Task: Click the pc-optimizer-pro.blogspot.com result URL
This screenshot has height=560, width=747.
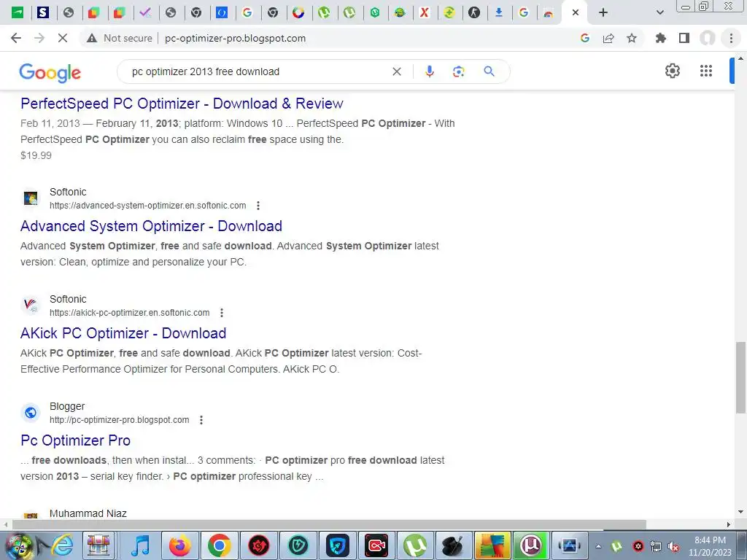Action: [119, 419]
